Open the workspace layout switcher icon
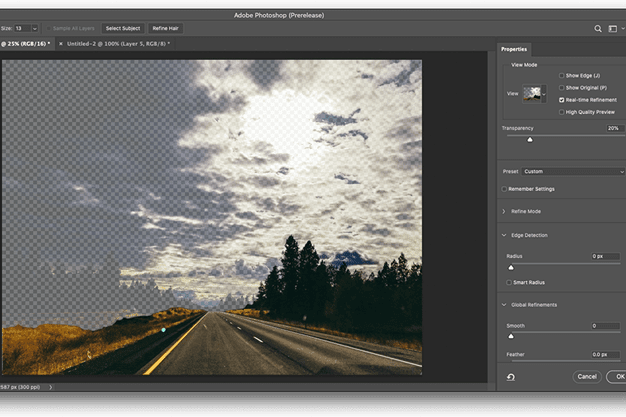The image size is (626, 417). (x=612, y=29)
